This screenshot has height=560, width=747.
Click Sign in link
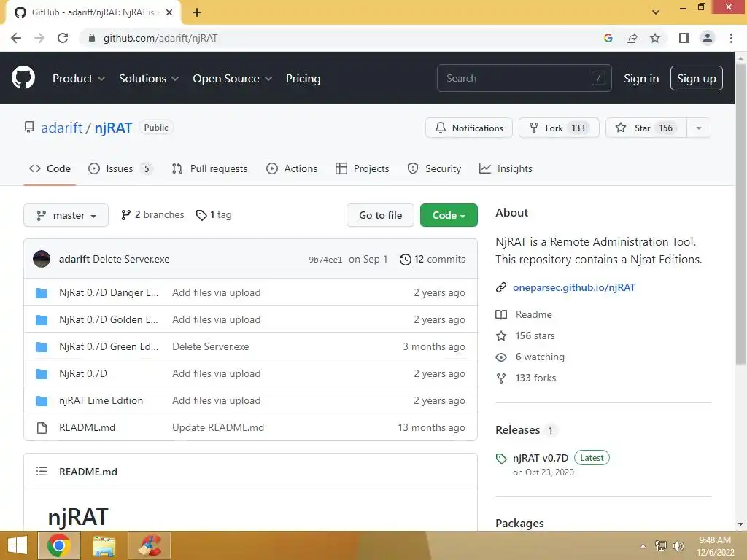pos(641,78)
